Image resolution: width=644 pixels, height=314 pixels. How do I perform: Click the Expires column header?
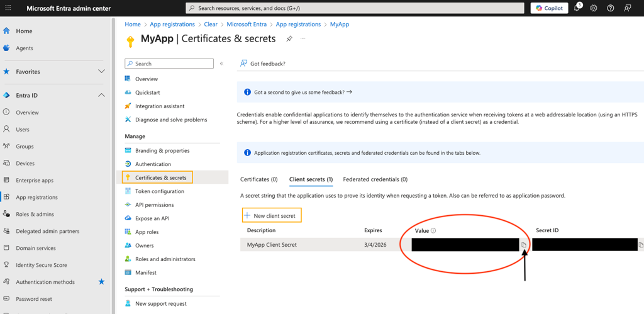[373, 230]
